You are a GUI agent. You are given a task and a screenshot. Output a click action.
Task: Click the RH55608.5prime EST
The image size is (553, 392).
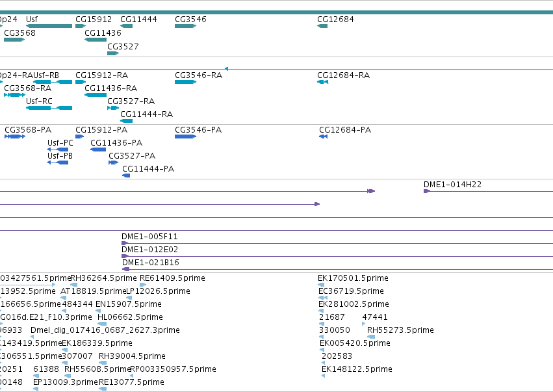68,376
